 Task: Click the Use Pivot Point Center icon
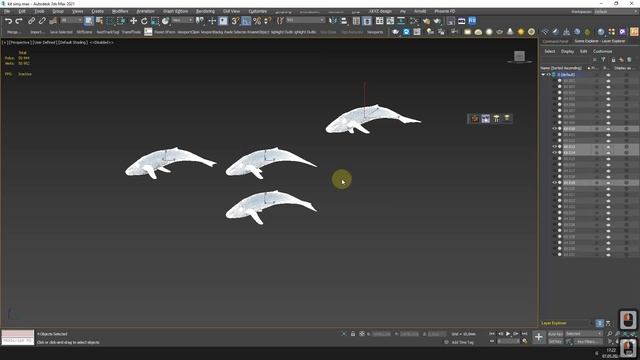click(200, 21)
